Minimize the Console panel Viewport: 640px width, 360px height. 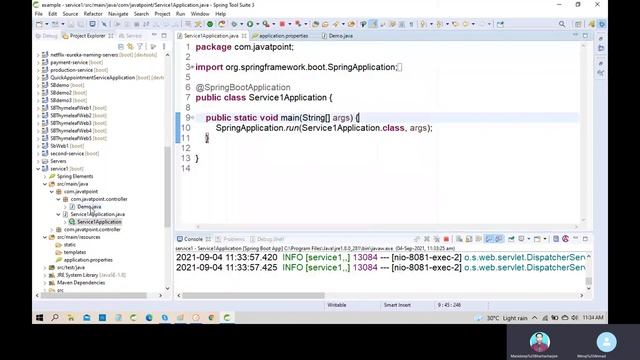(x=576, y=239)
